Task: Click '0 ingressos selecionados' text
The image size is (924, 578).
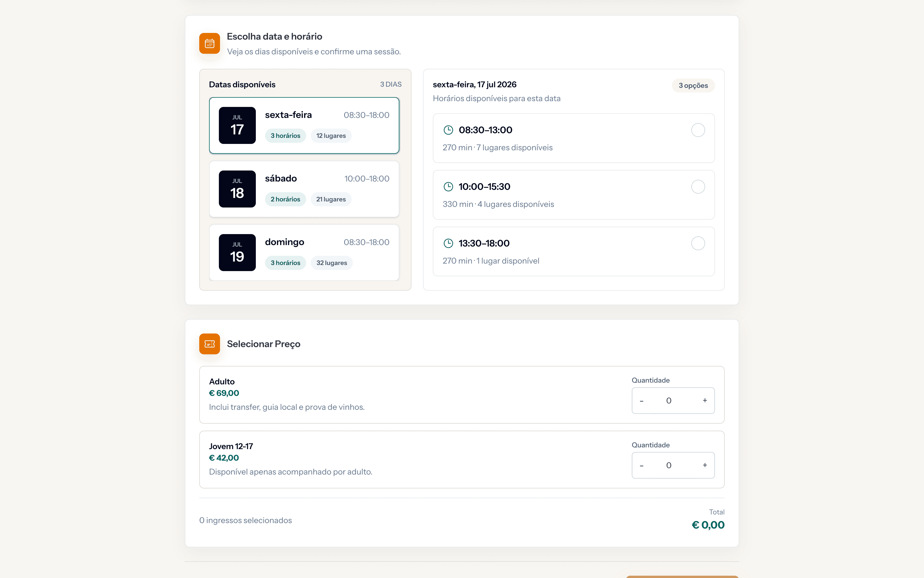Action: click(x=245, y=520)
